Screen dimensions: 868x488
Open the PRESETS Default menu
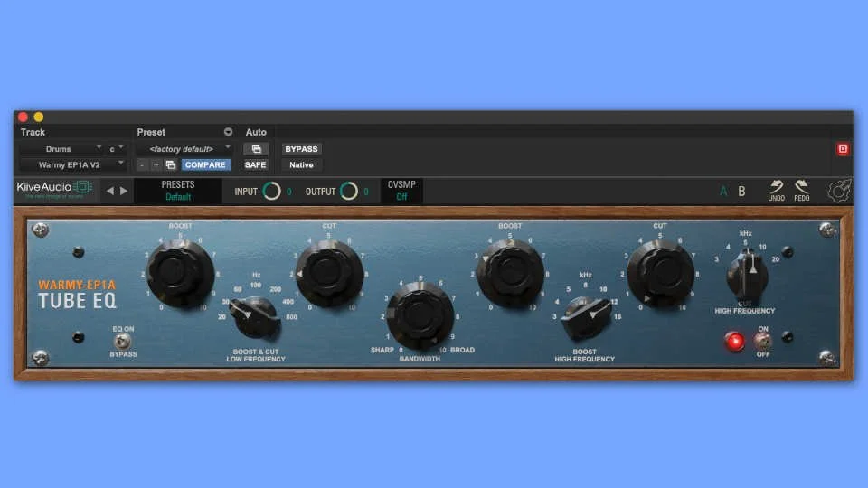click(x=178, y=191)
